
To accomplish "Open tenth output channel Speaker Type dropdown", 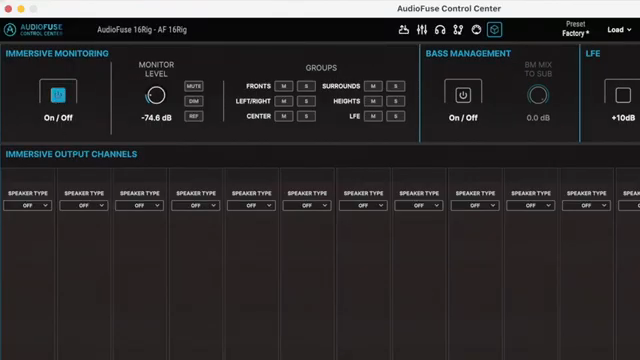I will click(x=531, y=206).
